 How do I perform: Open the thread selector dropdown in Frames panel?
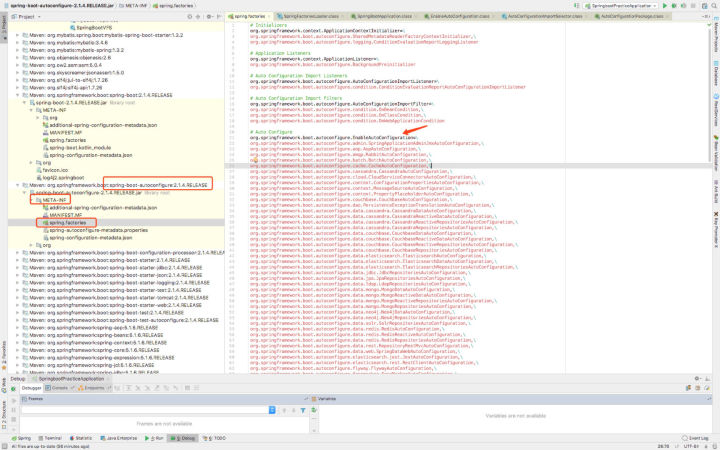(x=272, y=410)
